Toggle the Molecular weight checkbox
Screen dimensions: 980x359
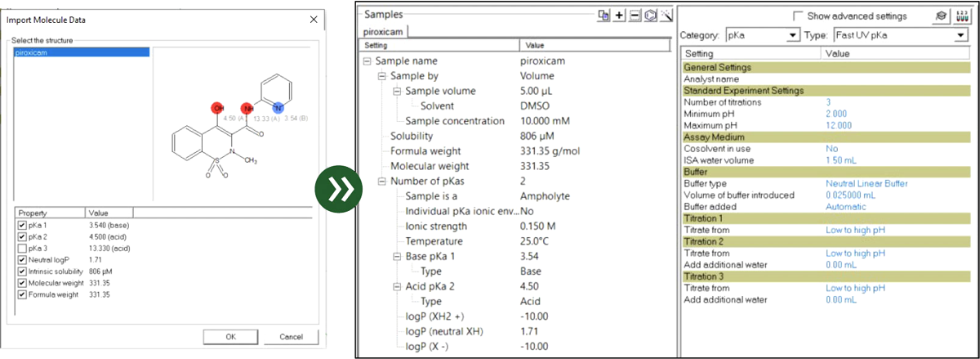click(22, 283)
